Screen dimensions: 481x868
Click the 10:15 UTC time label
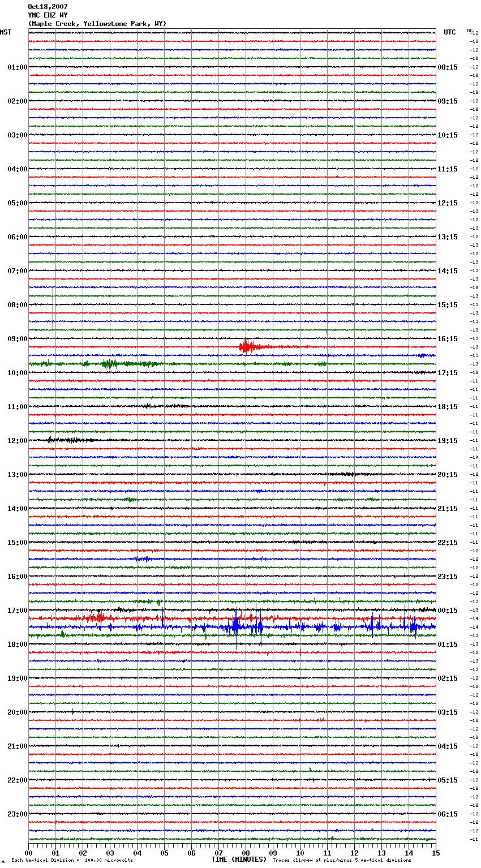click(448, 135)
